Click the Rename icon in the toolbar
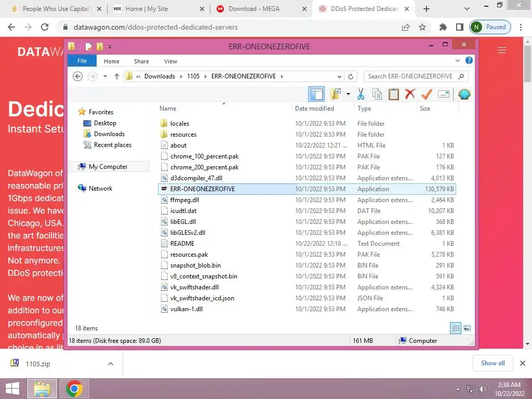Screen dimensions: 532x399 pyautogui.click(x=444, y=94)
